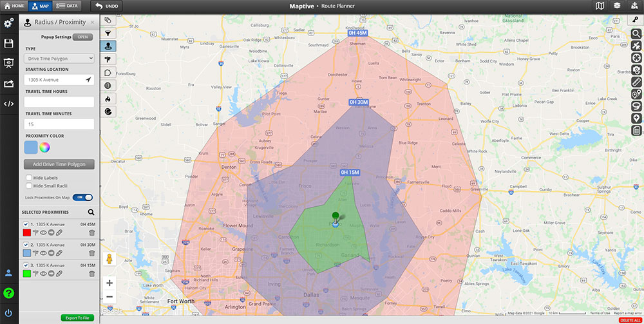Click the share map icon
Screen dimensions: 644x324
point(8,84)
